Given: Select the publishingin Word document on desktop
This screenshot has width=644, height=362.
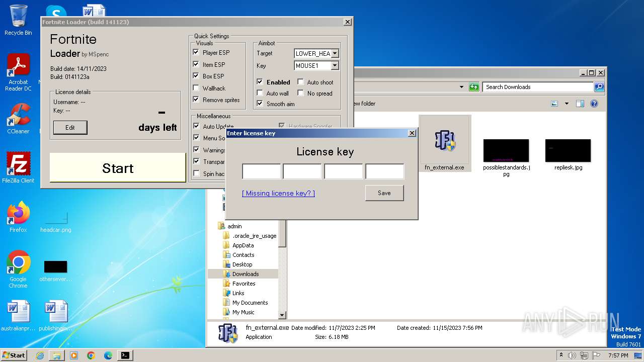Looking at the screenshot, I should [55, 316].
